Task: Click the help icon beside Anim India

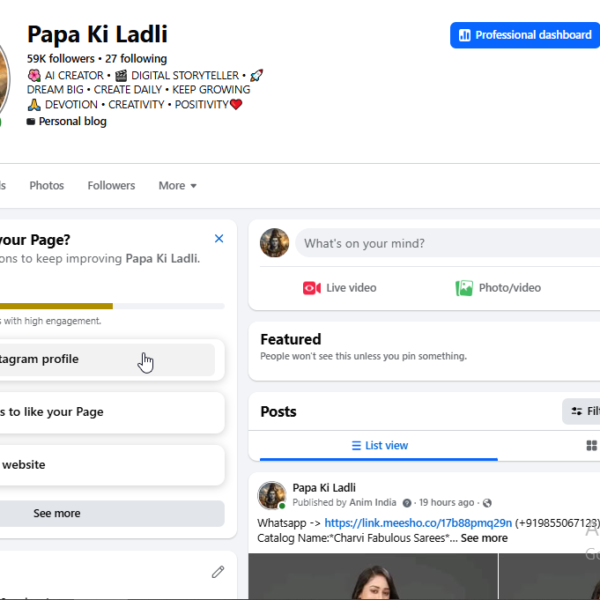Action: (x=407, y=503)
